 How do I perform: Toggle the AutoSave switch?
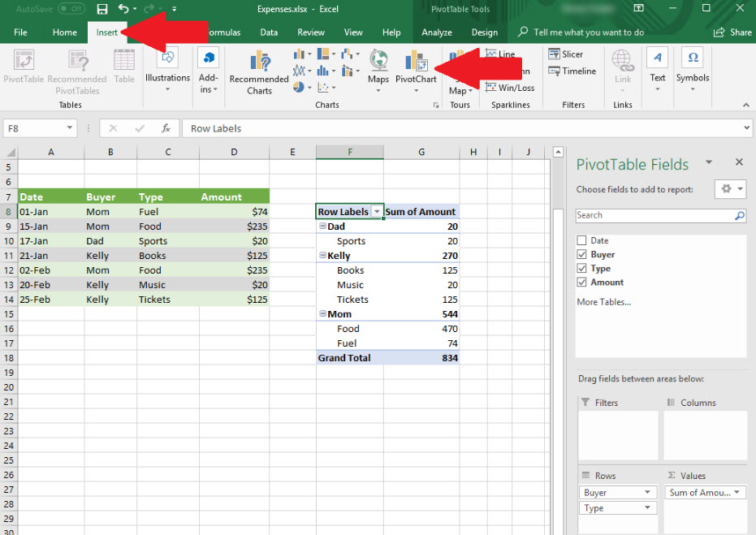coord(71,9)
